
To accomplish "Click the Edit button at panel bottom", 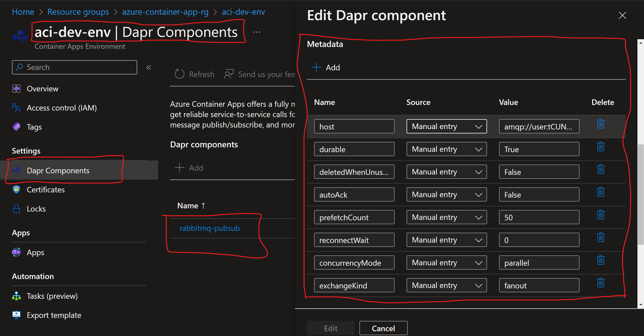I will (331, 328).
